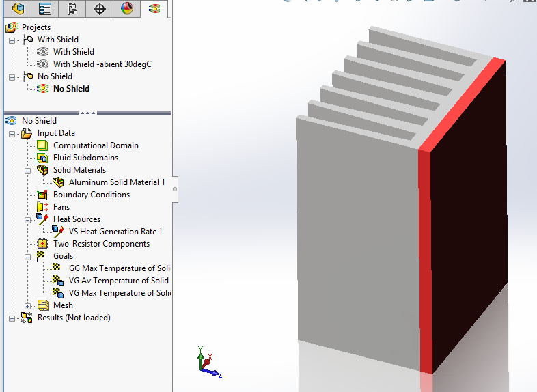Collapse the Solid Materials node
The height and width of the screenshot is (392, 537).
click(x=27, y=170)
